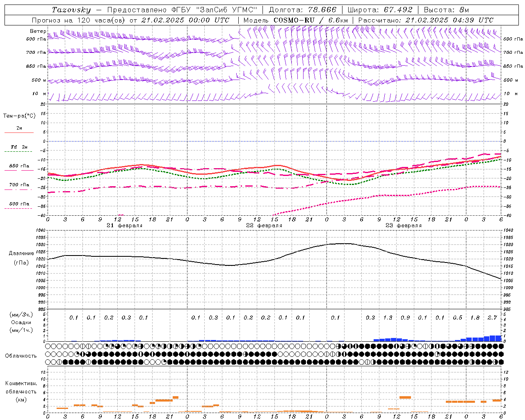This screenshot has width=525, height=420.
Task: Click the '23 февраля' date label
Action: tap(404, 226)
